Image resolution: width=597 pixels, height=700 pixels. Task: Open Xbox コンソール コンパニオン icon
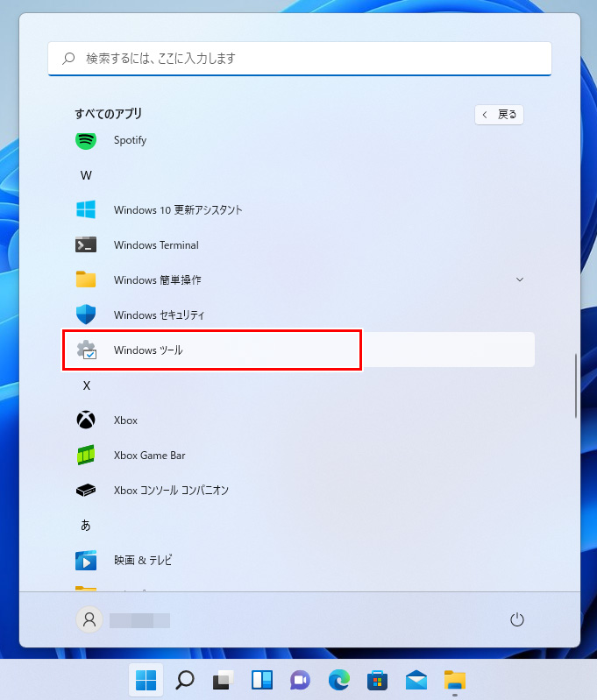[x=86, y=490]
